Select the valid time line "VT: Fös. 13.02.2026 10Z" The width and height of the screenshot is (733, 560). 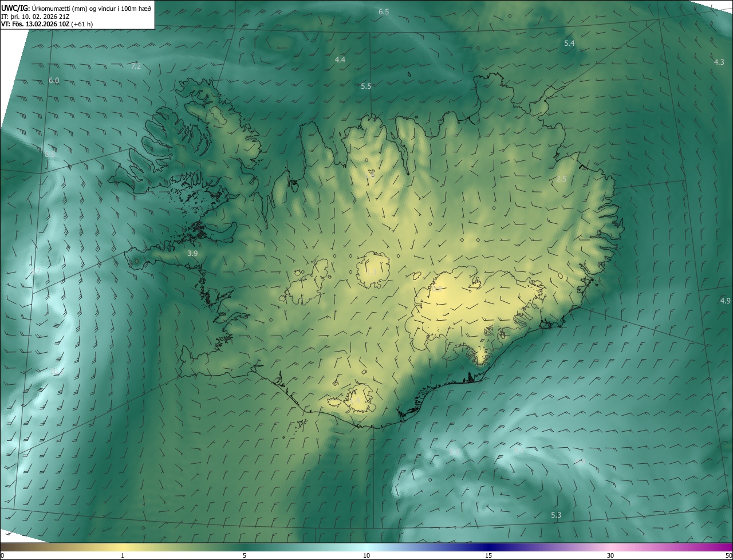point(47,24)
